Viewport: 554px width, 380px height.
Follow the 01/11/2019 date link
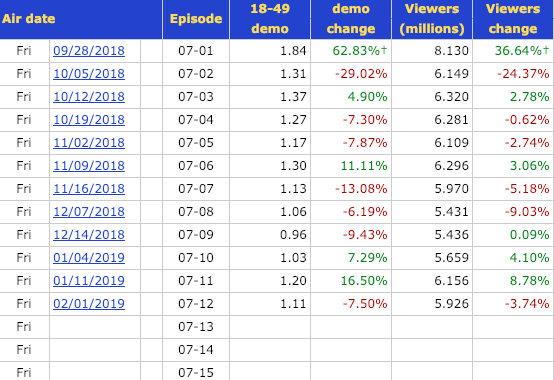coord(89,280)
